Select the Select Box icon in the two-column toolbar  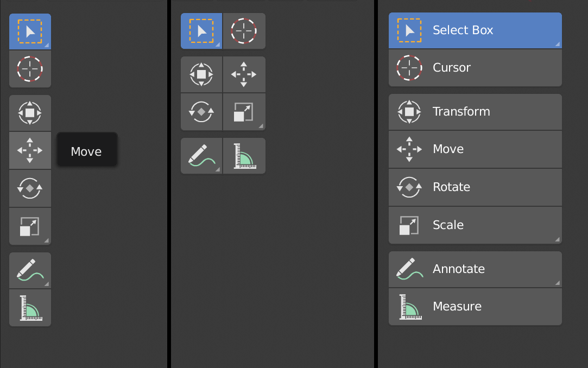click(x=201, y=31)
